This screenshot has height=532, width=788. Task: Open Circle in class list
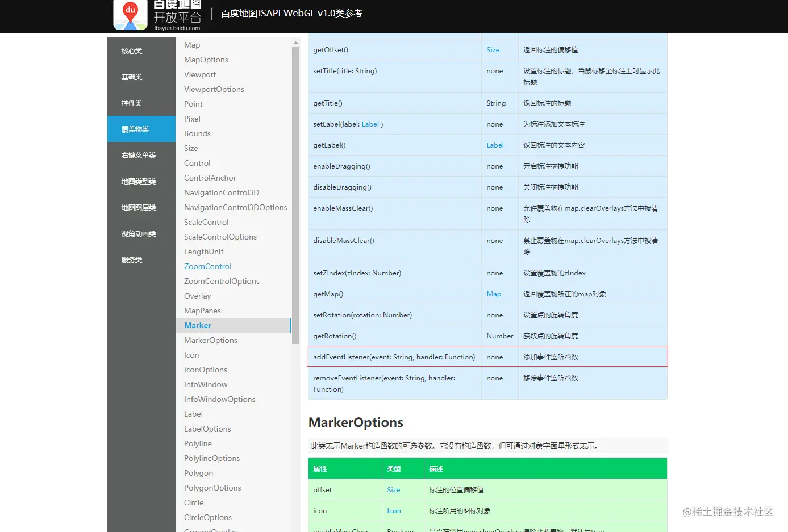[x=194, y=502]
